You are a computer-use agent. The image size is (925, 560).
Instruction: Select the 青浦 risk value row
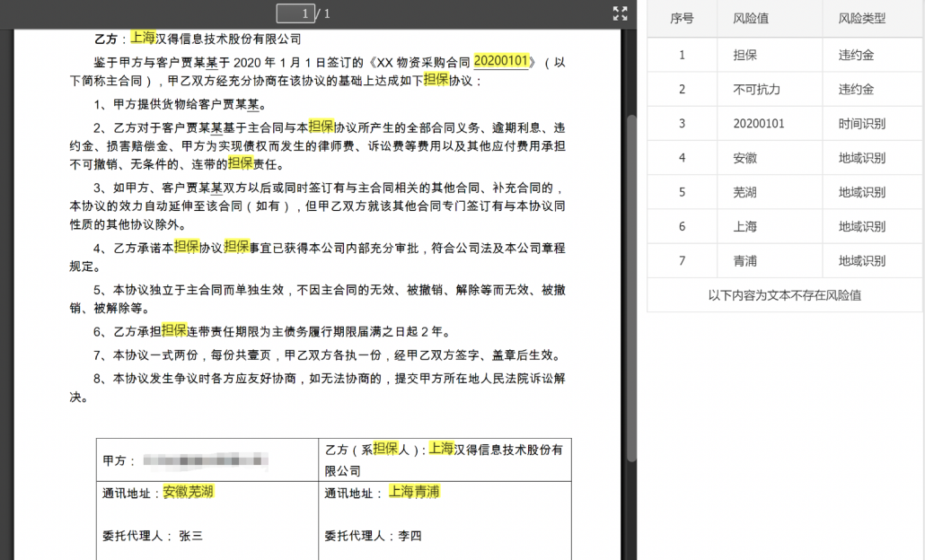744,261
